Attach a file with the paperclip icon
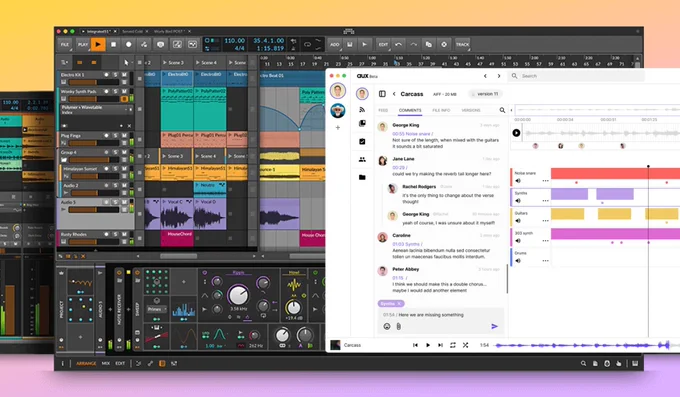 click(x=398, y=326)
